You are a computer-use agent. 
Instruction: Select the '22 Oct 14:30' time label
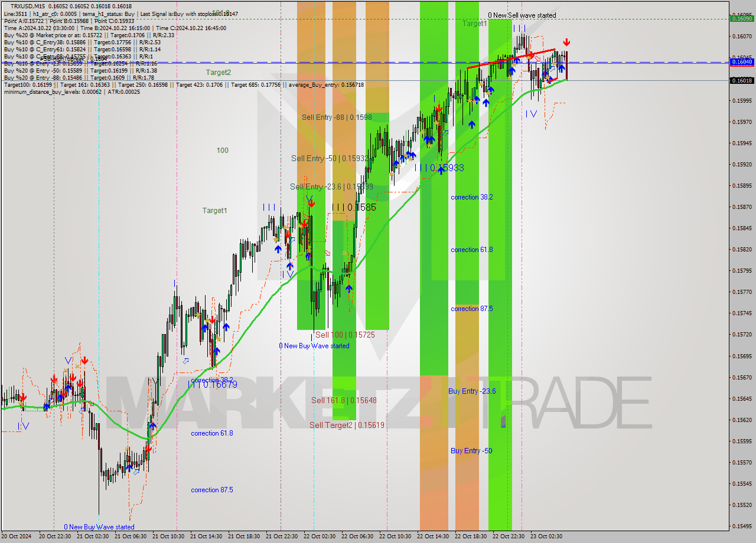[434, 537]
